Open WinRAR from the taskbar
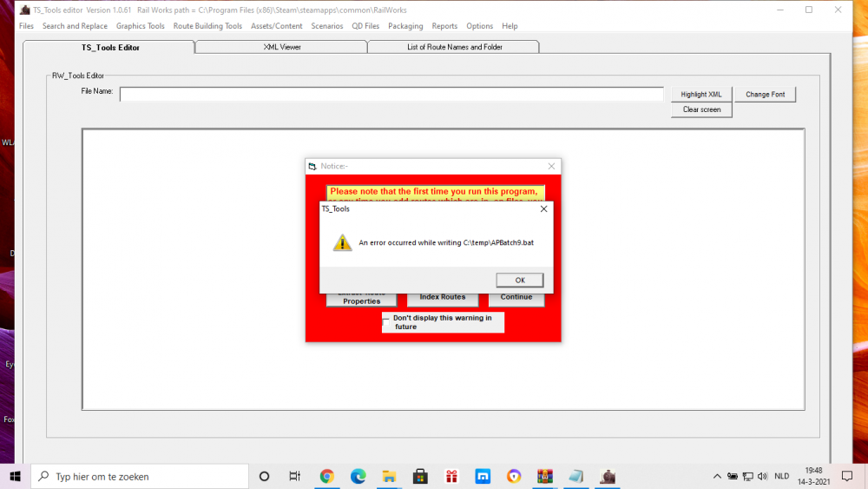The width and height of the screenshot is (868, 489). 545,476
